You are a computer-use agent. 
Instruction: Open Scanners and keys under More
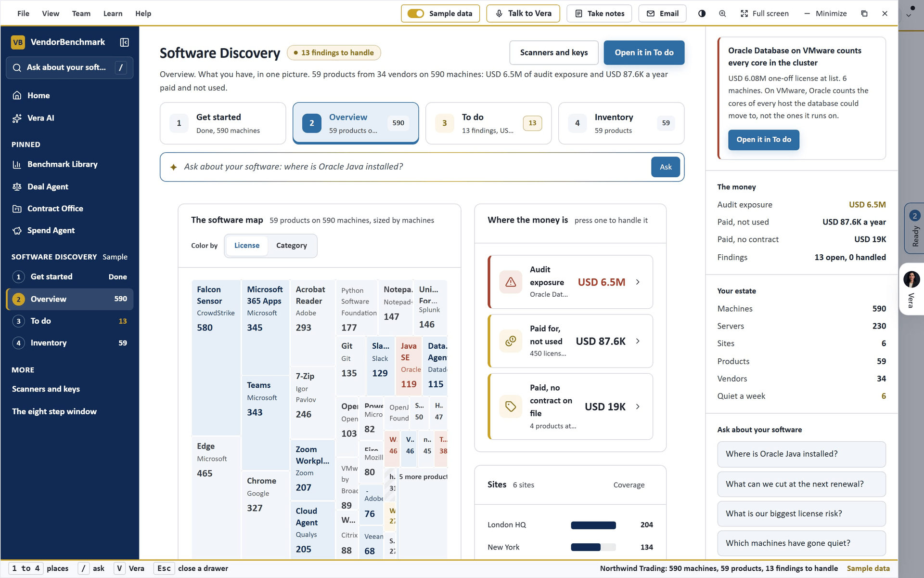coord(46,389)
